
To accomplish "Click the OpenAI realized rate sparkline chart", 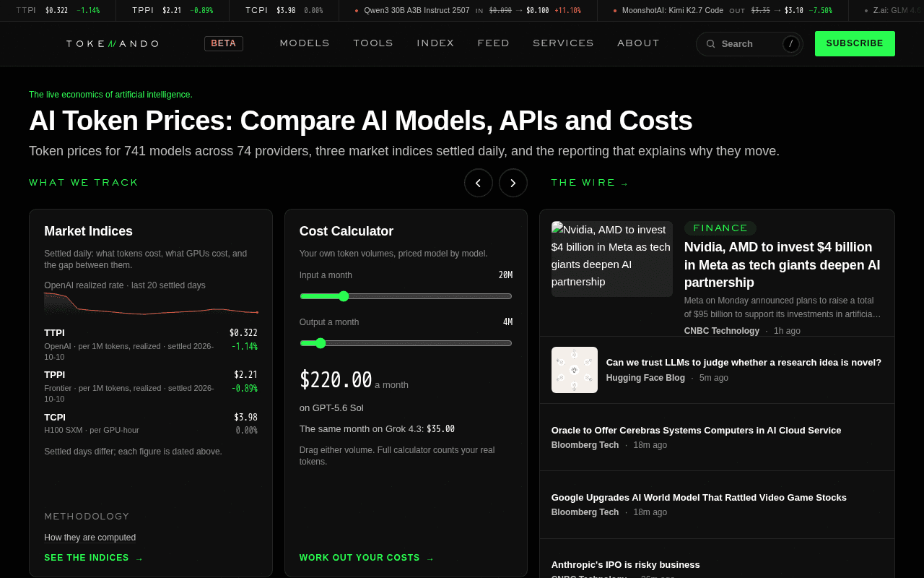I will point(151,304).
